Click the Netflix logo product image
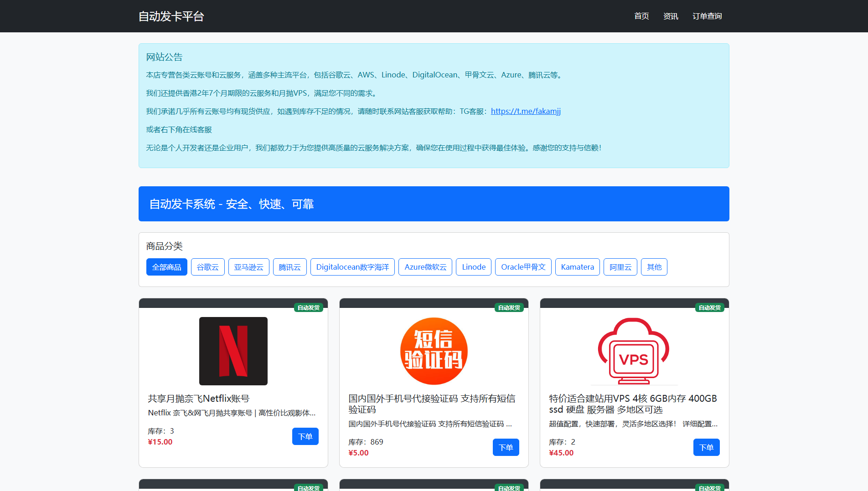 (x=233, y=351)
